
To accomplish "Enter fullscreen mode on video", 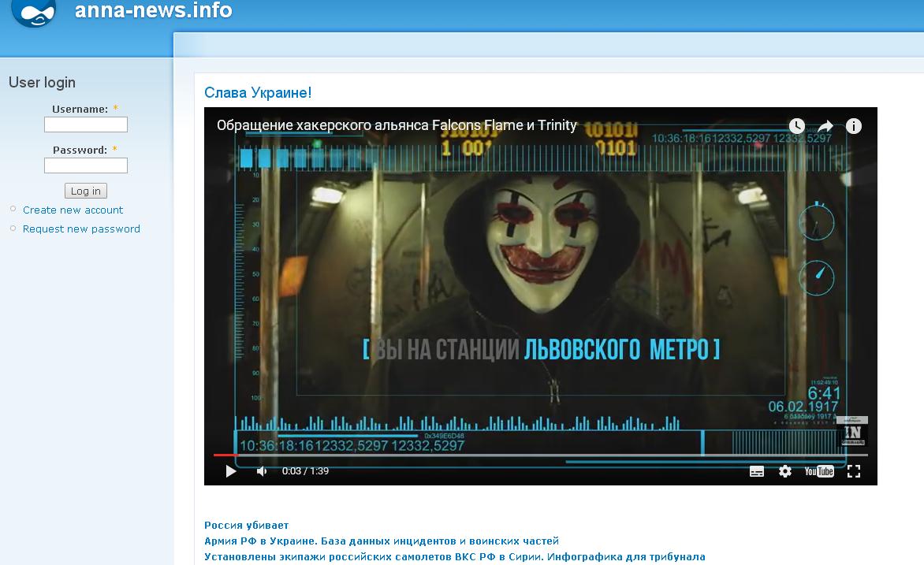I will (853, 471).
